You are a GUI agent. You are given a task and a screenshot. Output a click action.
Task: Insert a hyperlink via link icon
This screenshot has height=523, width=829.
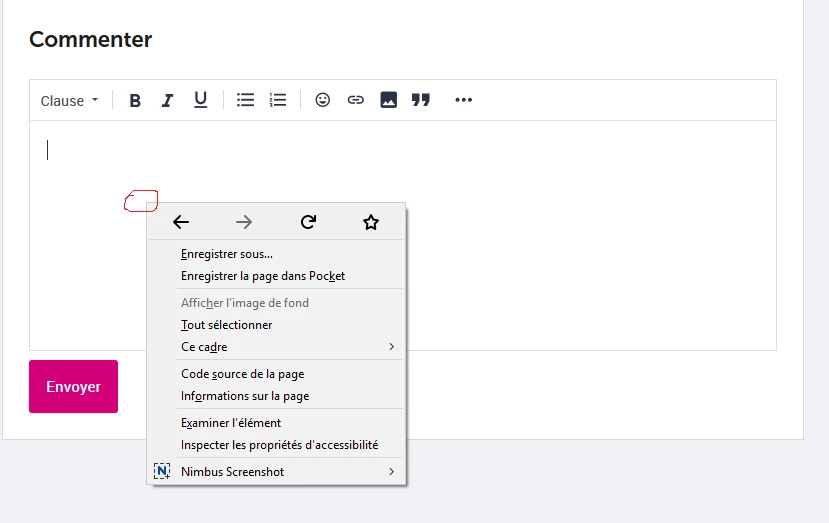coord(355,100)
